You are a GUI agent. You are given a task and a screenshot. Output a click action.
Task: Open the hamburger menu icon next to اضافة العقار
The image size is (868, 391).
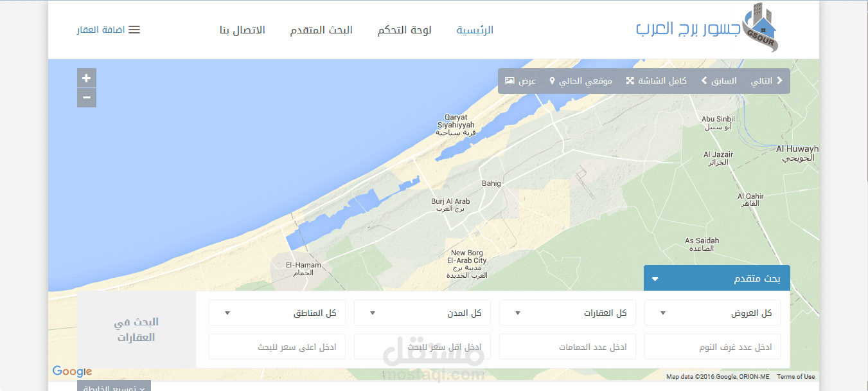134,29
